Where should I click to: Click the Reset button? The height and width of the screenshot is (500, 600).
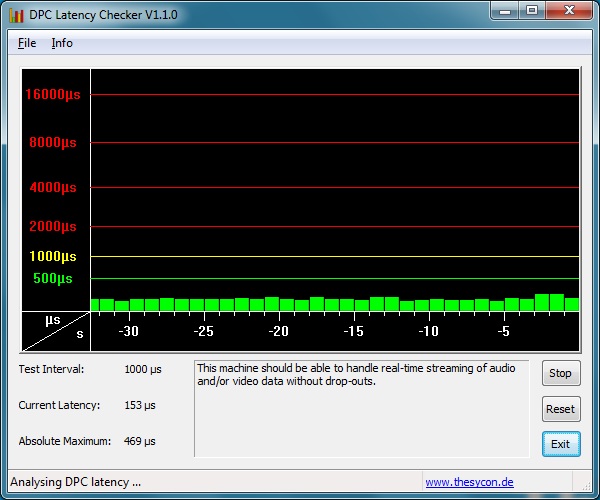[x=561, y=409]
